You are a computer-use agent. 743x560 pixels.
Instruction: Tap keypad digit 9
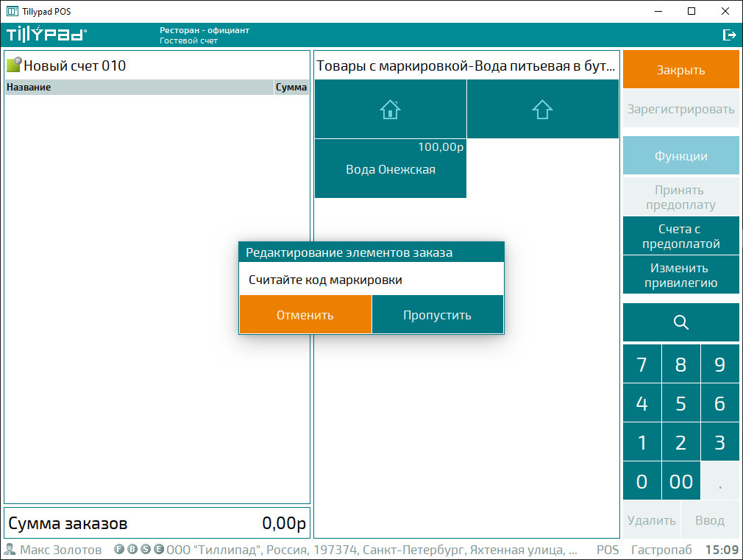(719, 364)
